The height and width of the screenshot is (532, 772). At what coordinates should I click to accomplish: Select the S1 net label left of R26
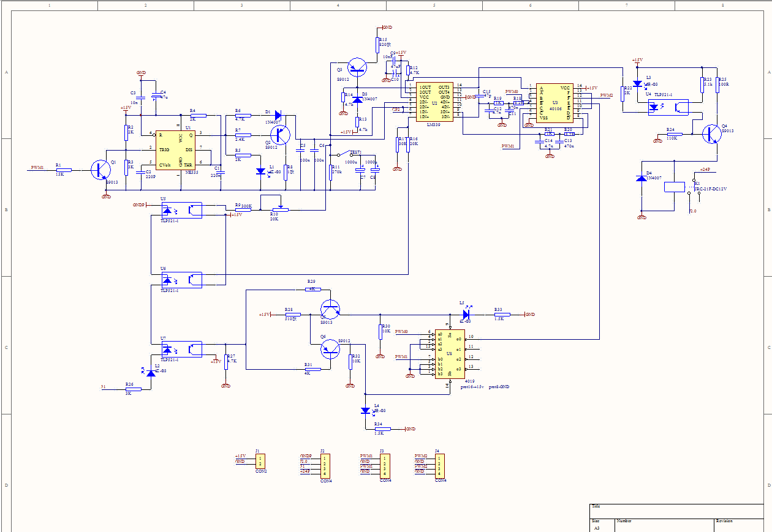click(x=104, y=386)
